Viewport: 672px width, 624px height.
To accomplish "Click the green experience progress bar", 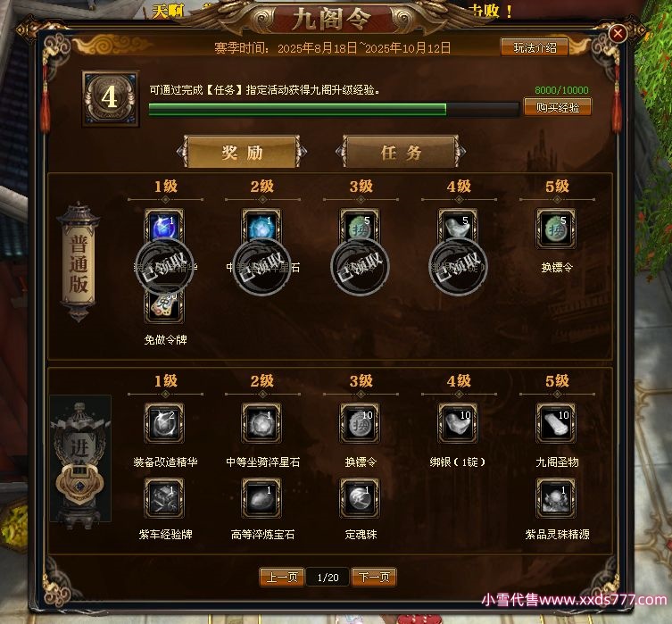I will [x=334, y=109].
